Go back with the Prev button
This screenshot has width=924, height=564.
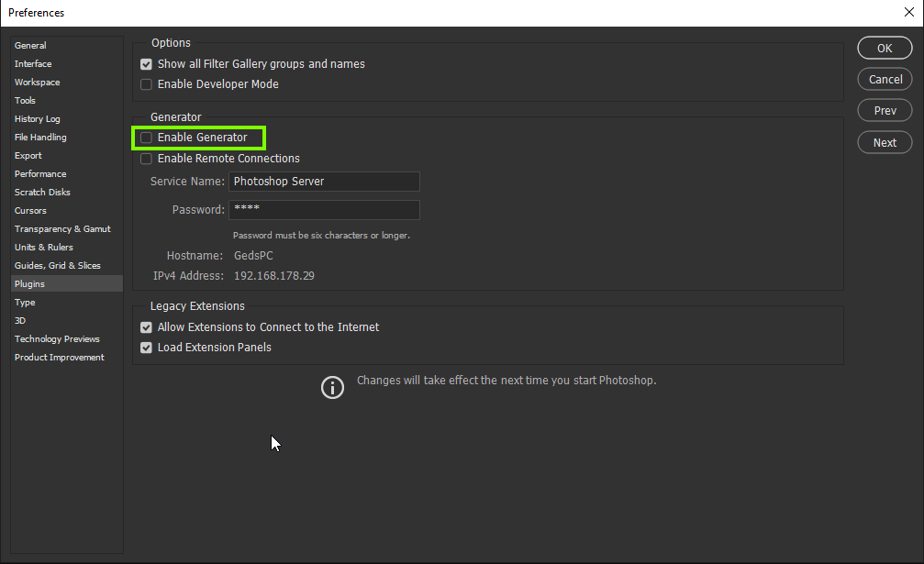pos(884,110)
